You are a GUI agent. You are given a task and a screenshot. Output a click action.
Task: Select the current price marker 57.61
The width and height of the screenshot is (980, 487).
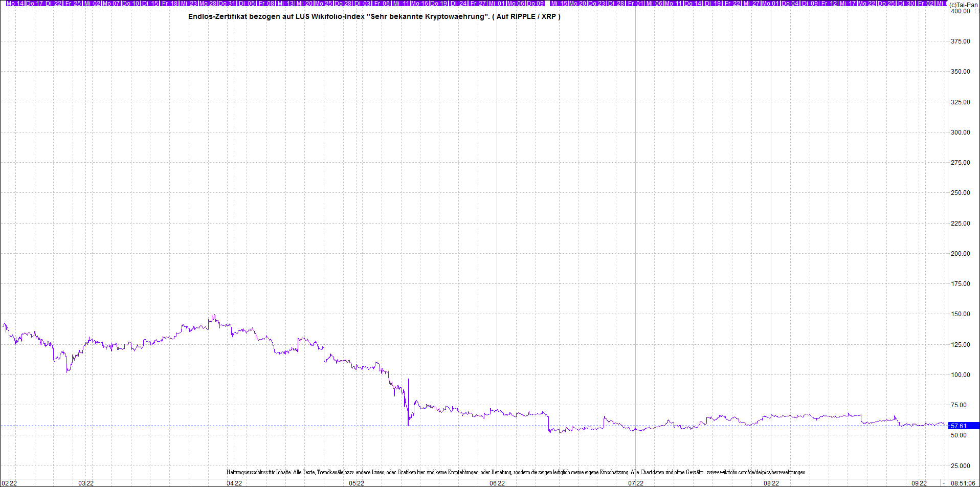pyautogui.click(x=964, y=426)
